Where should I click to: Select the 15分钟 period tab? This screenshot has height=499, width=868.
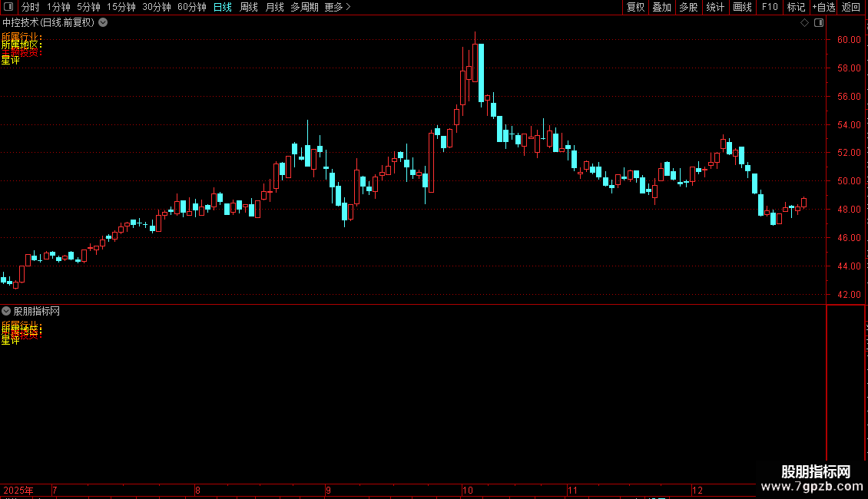click(x=121, y=7)
